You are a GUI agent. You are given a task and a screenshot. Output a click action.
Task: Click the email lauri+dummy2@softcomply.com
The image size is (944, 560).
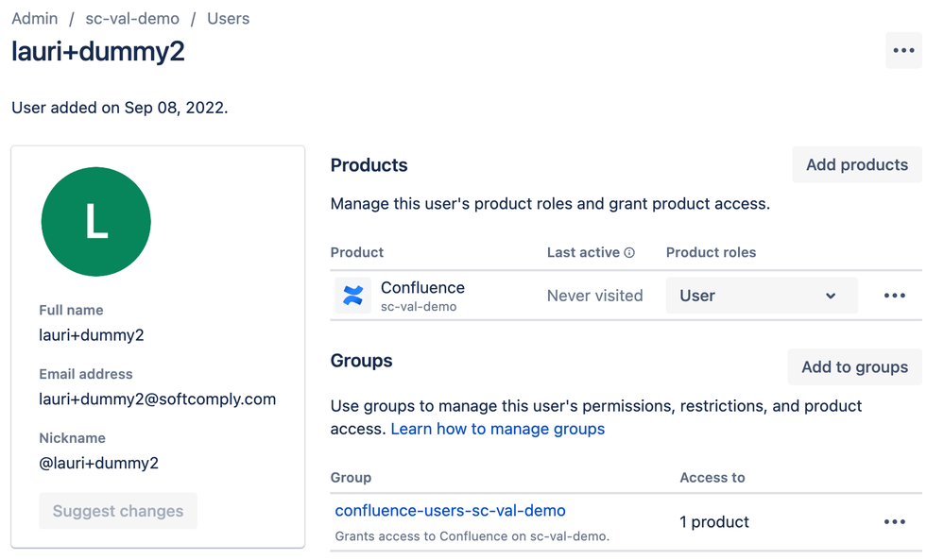tap(157, 399)
